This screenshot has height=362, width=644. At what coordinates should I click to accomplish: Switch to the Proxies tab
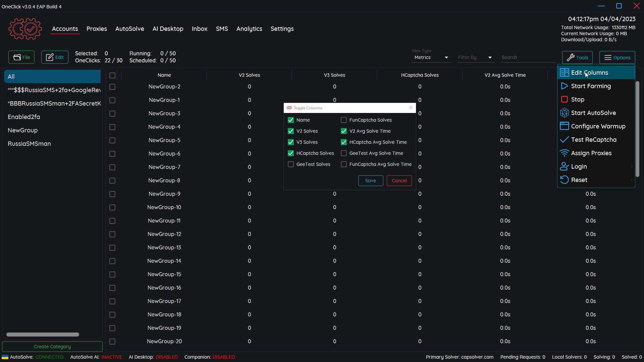[97, 29]
